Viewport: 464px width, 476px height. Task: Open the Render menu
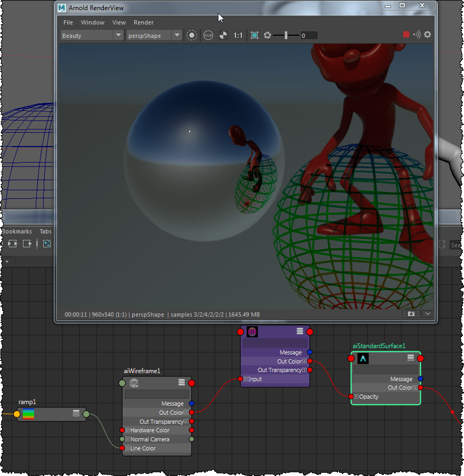(143, 22)
